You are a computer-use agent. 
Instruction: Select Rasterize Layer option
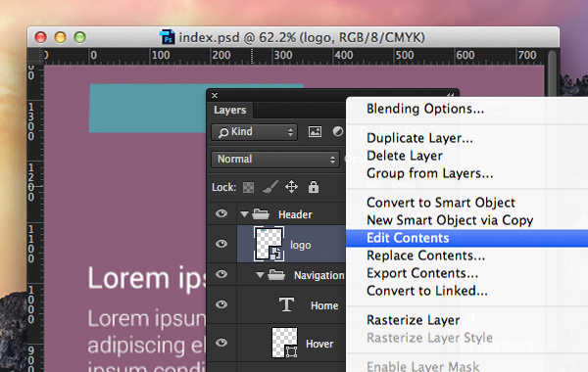pyautogui.click(x=413, y=320)
